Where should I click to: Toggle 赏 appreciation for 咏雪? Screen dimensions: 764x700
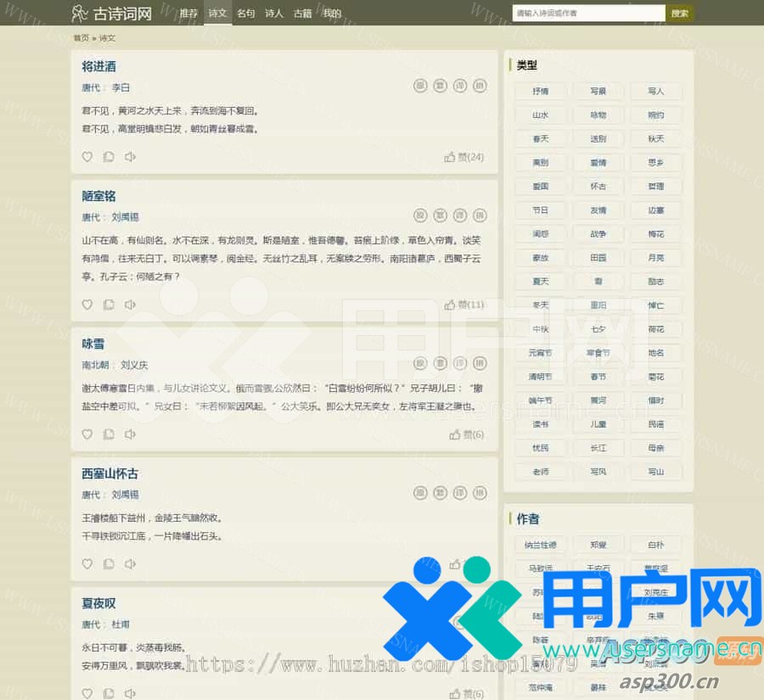440,364
